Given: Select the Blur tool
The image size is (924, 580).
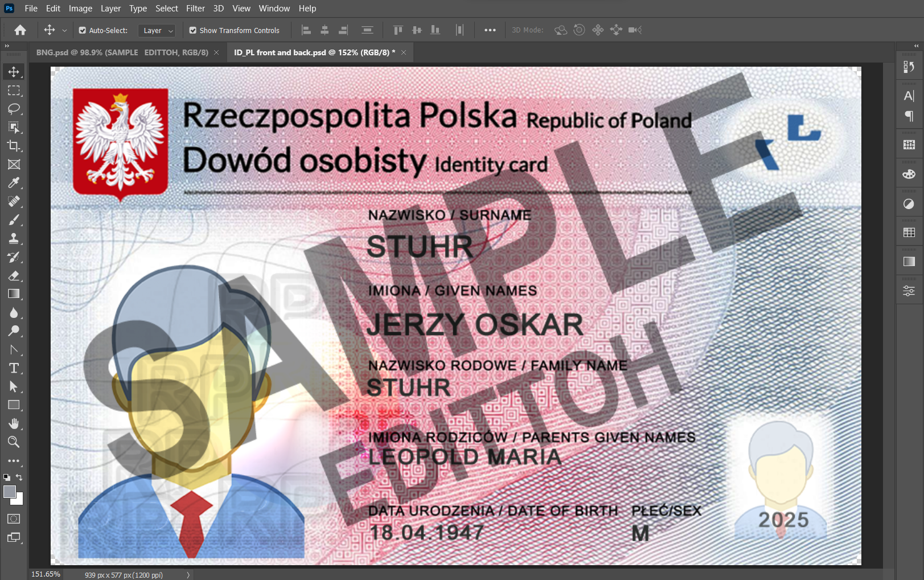Looking at the screenshot, I should (14, 313).
